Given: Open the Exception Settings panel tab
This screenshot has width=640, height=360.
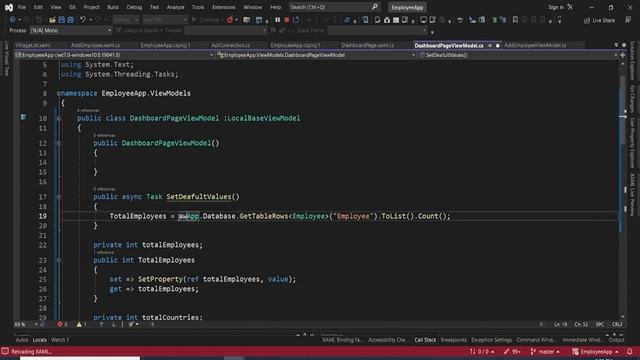Looking at the screenshot, I should click(x=491, y=340).
